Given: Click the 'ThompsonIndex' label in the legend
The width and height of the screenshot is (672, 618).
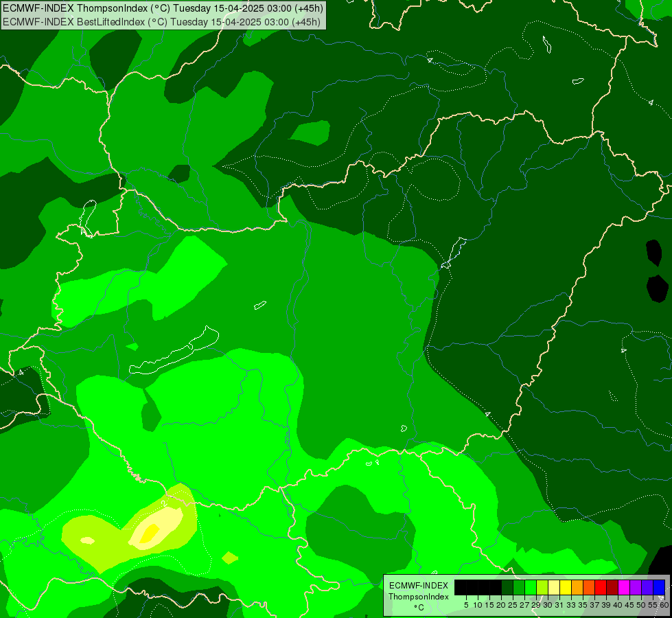Looking at the screenshot, I should (419, 597).
